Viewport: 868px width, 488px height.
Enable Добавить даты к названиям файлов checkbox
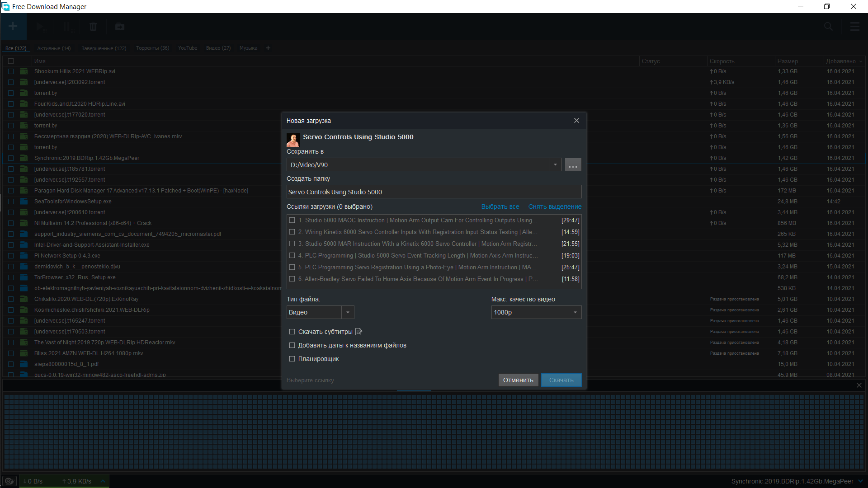[292, 345]
